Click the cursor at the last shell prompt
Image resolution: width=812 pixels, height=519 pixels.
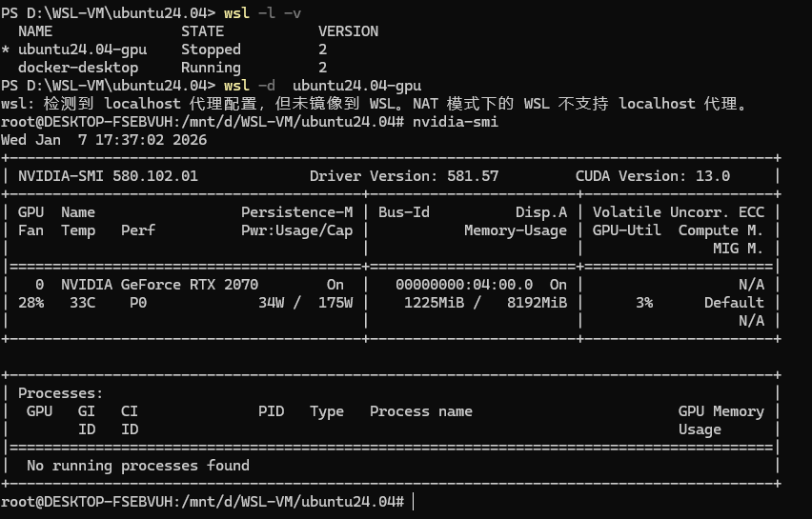click(414, 502)
